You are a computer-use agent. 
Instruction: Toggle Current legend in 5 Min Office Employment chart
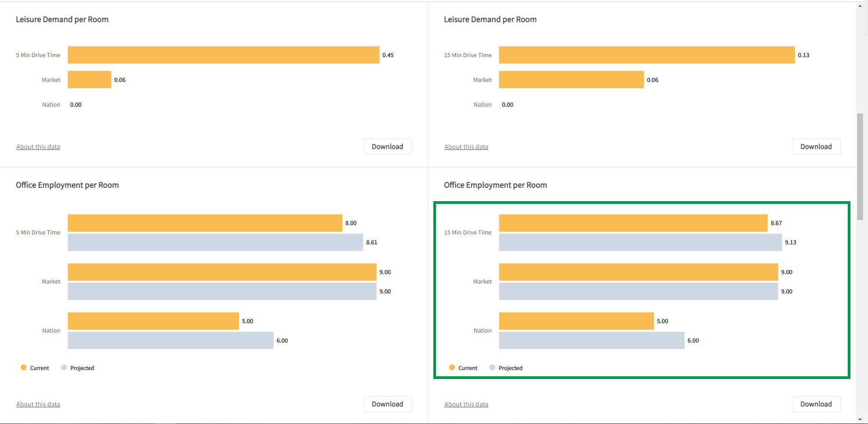[x=35, y=368]
